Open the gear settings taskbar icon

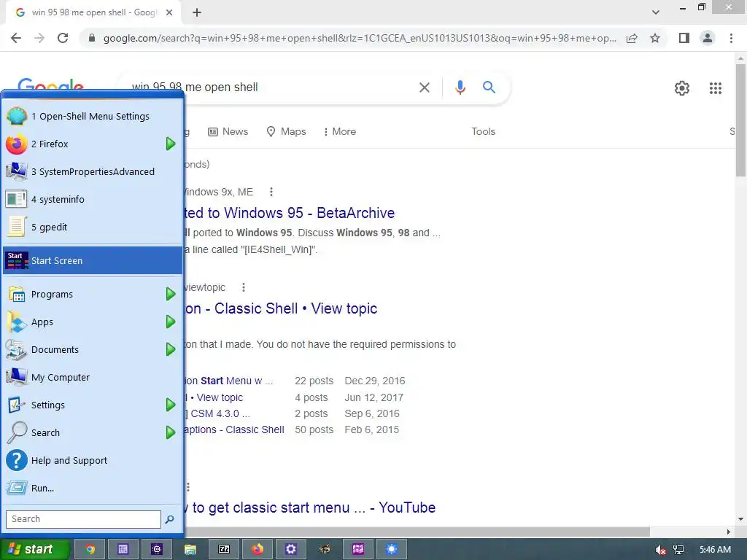coord(291,549)
